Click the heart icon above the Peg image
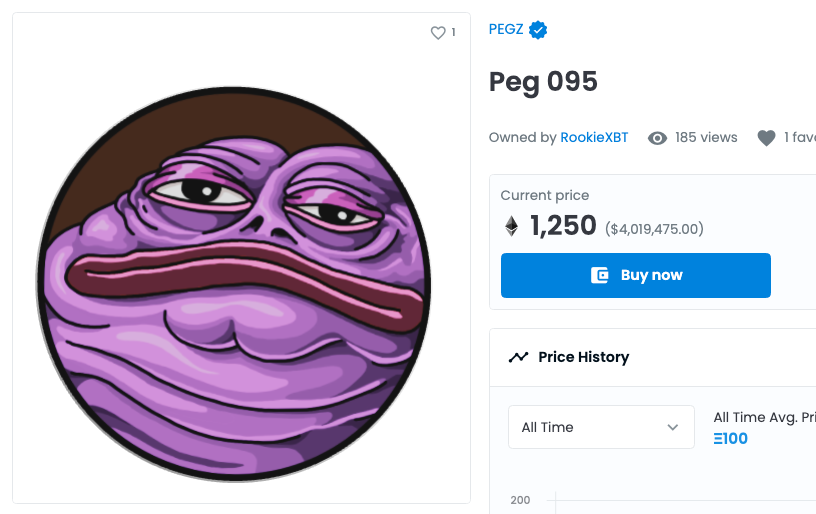 pyautogui.click(x=437, y=33)
